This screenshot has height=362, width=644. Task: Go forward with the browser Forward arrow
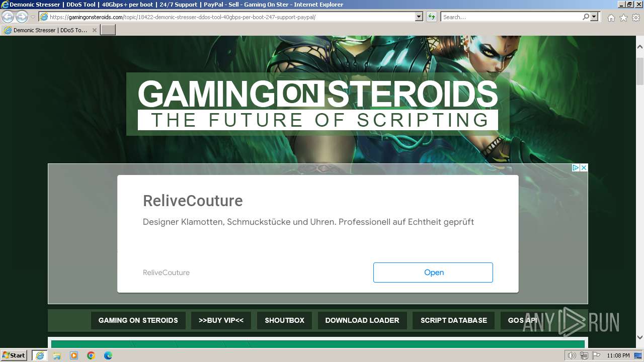22,17
